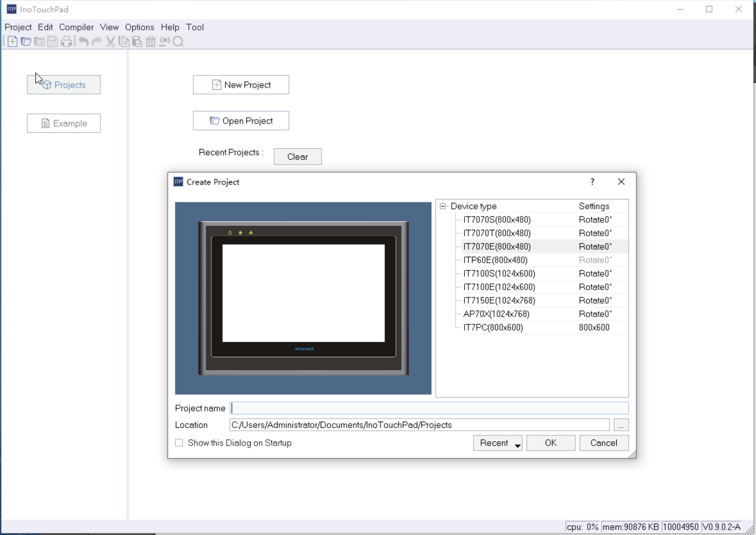756x535 pixels.
Task: Click the browse location ellipsis button
Action: pos(621,425)
